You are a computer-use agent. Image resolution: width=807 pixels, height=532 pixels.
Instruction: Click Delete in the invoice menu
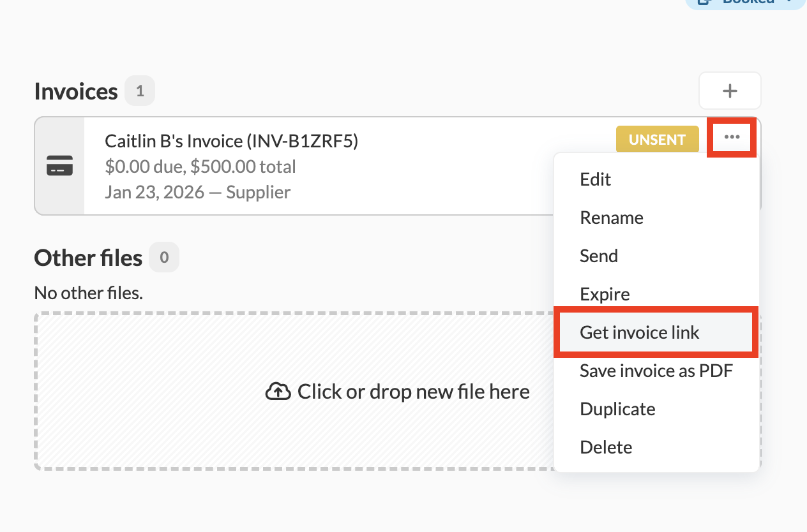coord(605,447)
